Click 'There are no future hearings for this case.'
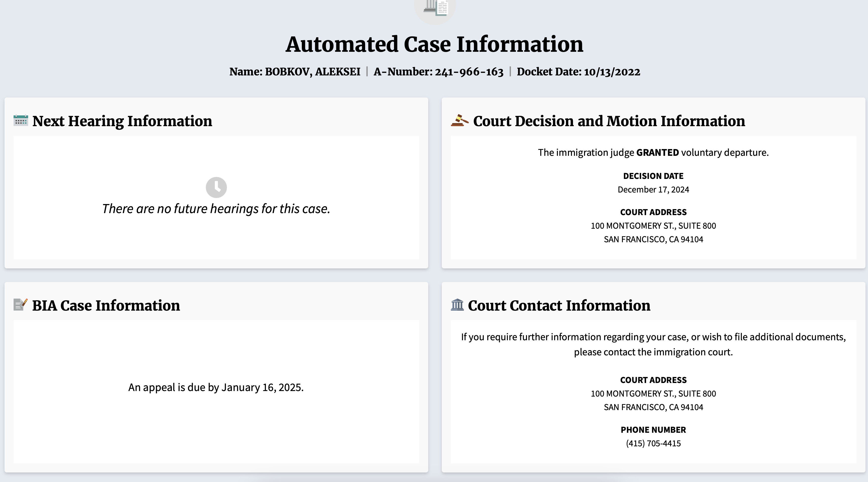868x482 pixels. (216, 209)
